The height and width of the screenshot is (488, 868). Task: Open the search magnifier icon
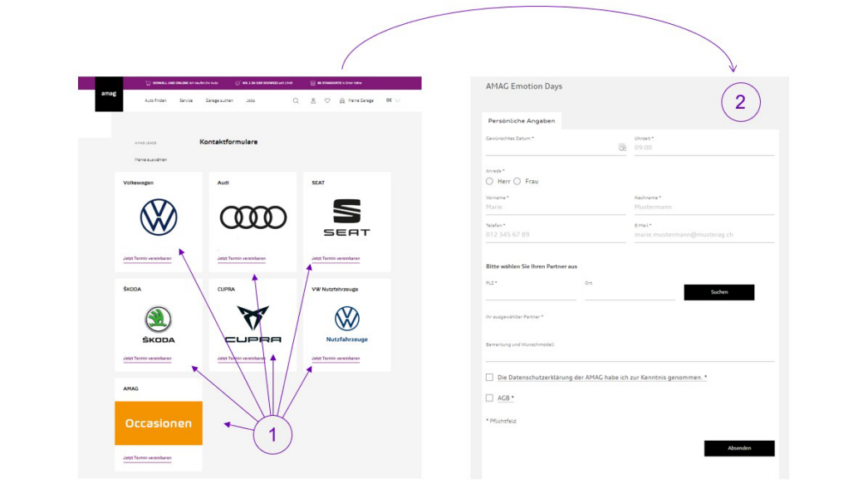click(296, 100)
